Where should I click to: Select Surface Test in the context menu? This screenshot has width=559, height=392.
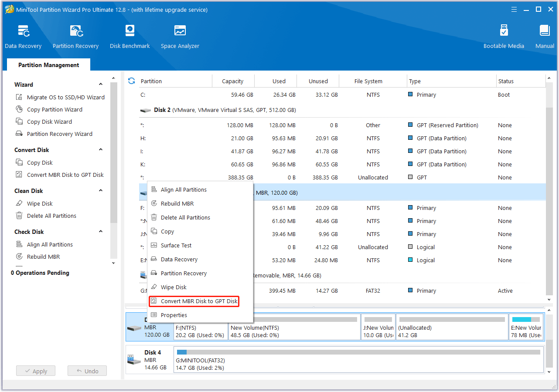click(200, 245)
